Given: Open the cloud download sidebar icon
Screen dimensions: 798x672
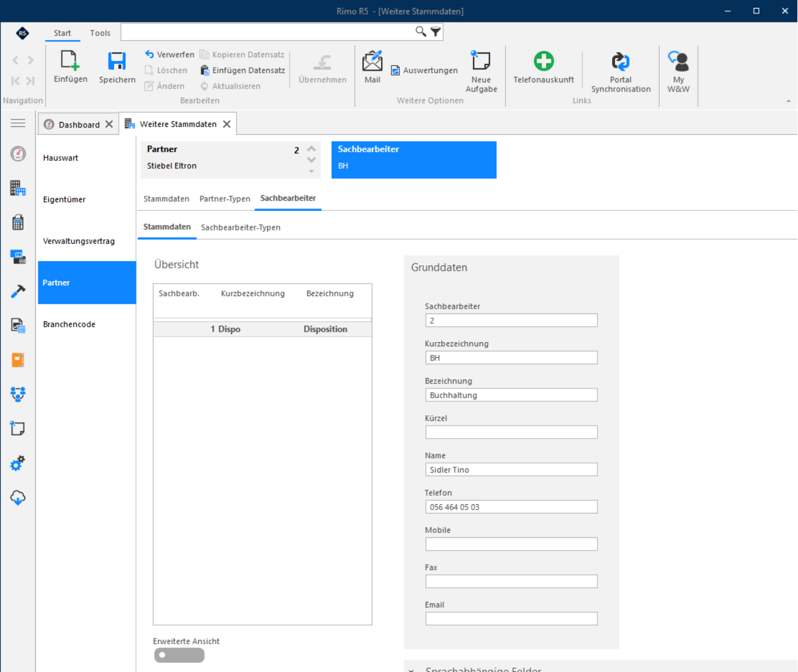Looking at the screenshot, I should point(18,498).
